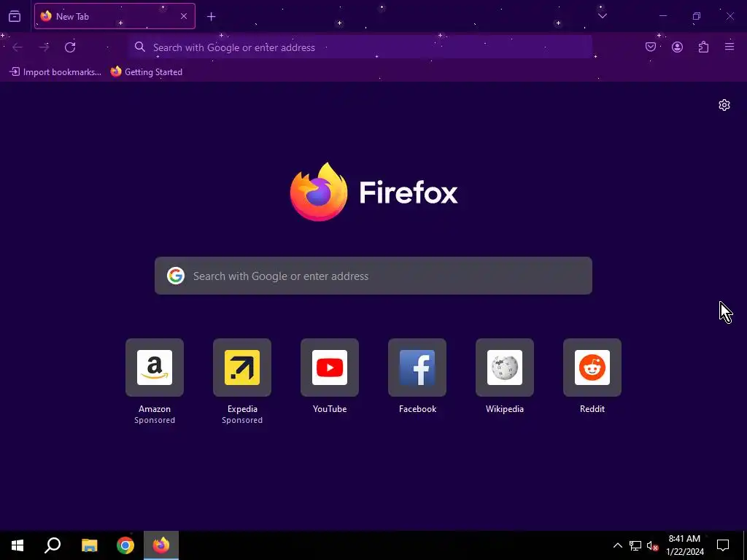Reload the current page

pos(70,47)
